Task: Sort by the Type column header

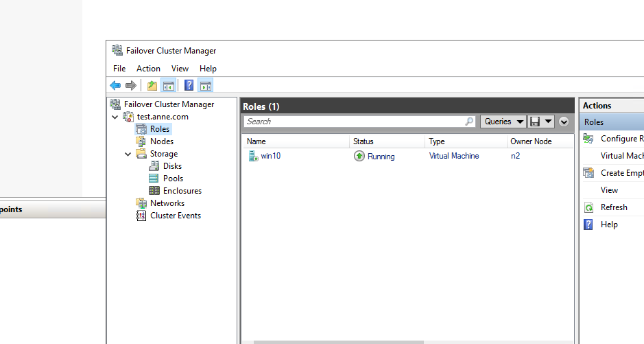Action: (466, 141)
